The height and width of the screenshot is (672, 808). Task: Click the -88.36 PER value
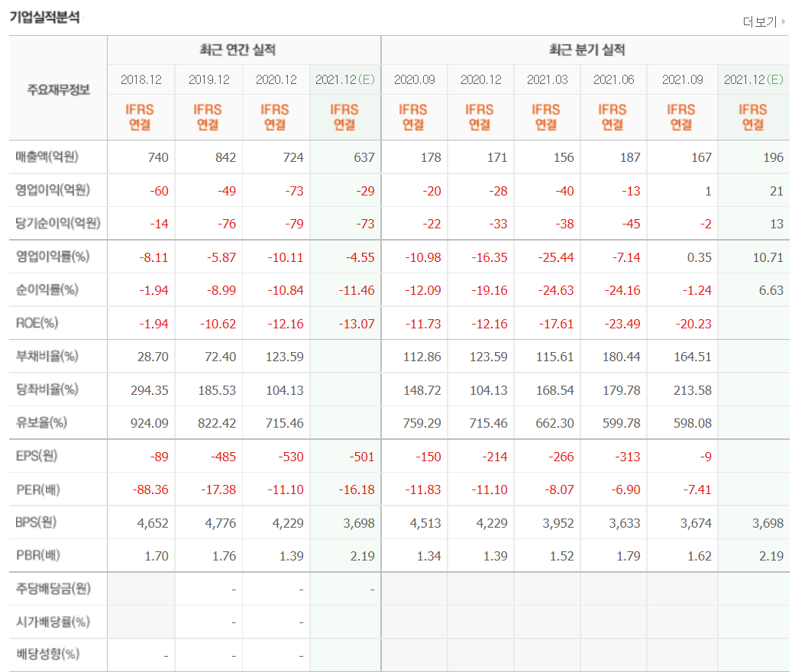click(150, 490)
